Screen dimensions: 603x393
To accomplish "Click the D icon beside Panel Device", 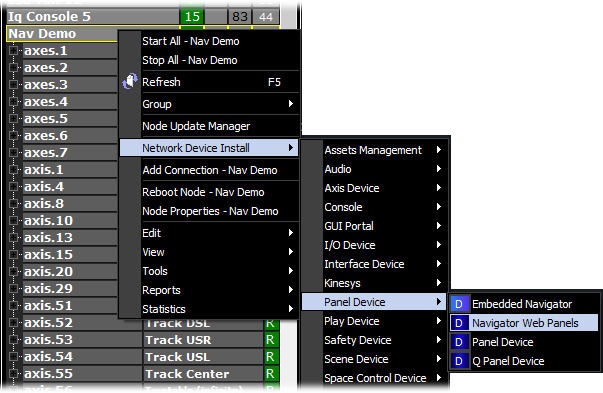I will (x=459, y=342).
